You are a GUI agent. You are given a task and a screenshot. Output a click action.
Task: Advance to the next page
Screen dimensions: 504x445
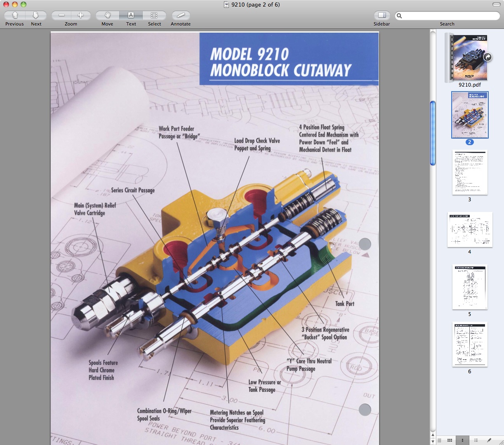coord(36,16)
